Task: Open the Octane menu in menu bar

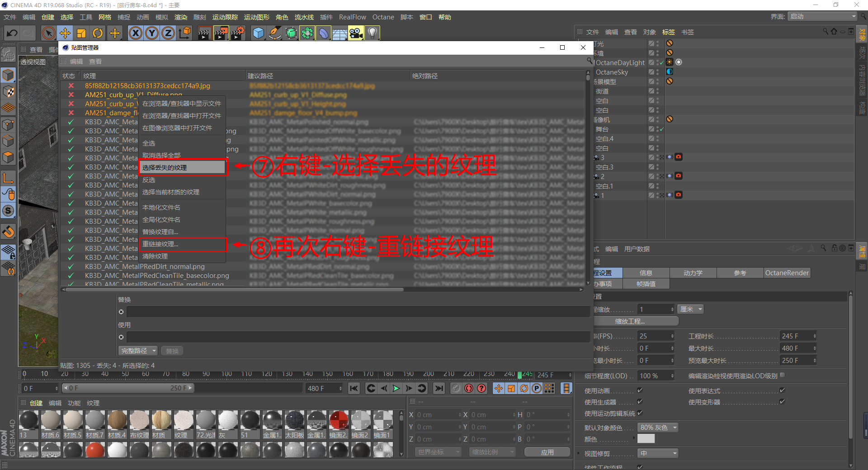Action: (383, 17)
